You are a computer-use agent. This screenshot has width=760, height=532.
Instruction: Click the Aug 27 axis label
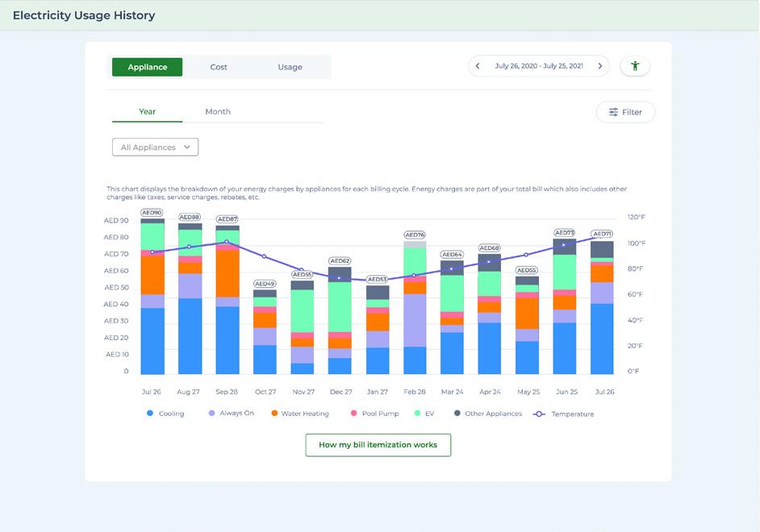188,392
